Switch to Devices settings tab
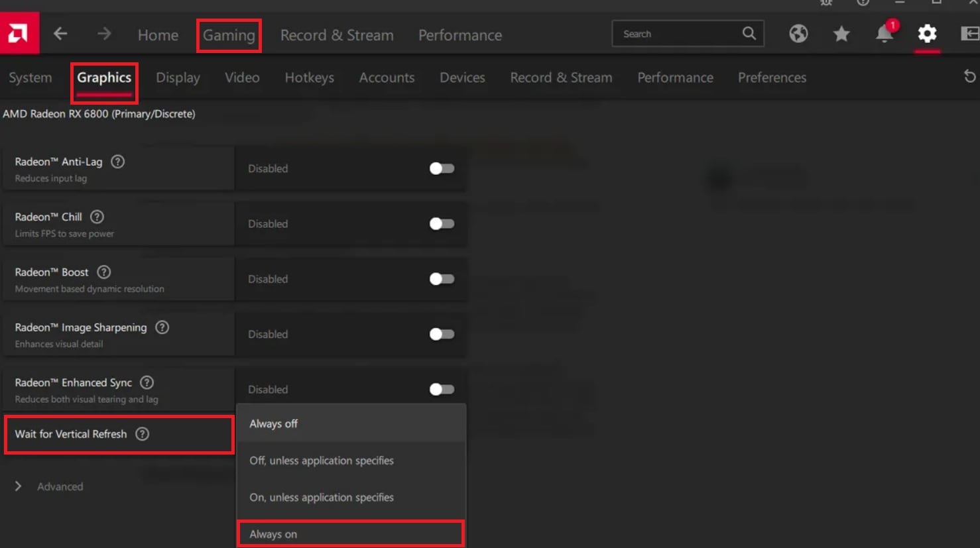 (x=462, y=78)
